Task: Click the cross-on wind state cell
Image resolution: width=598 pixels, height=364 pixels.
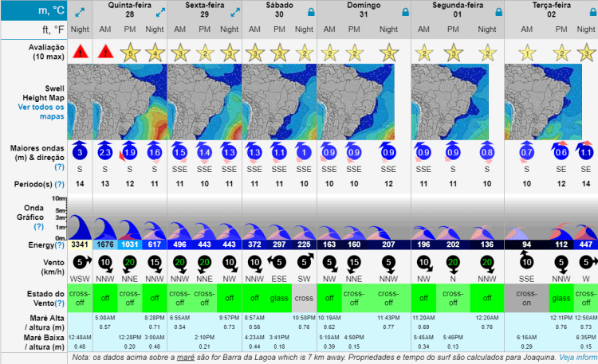Action: (527, 298)
